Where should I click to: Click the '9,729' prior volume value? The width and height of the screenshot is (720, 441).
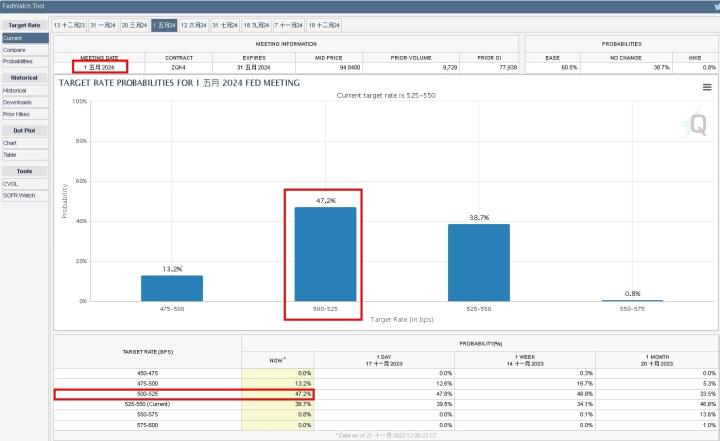[450, 68]
